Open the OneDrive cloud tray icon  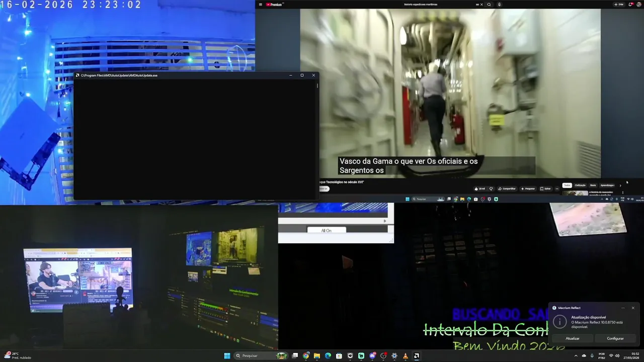(x=584, y=356)
